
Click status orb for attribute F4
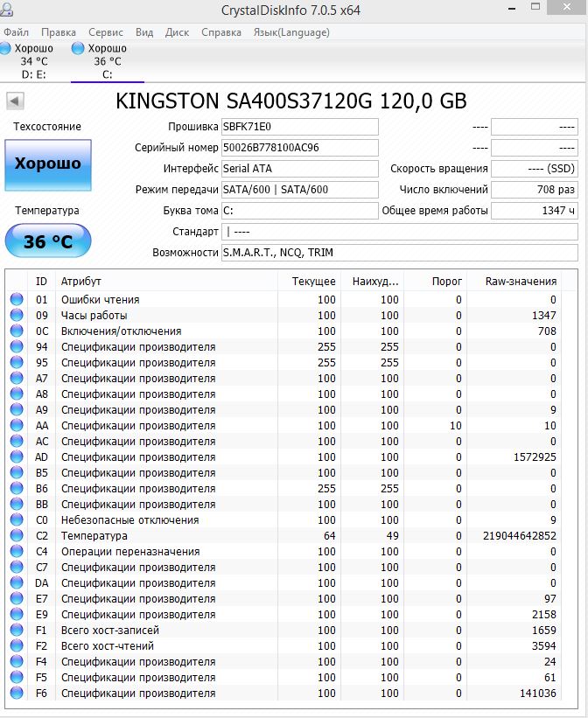click(17, 662)
